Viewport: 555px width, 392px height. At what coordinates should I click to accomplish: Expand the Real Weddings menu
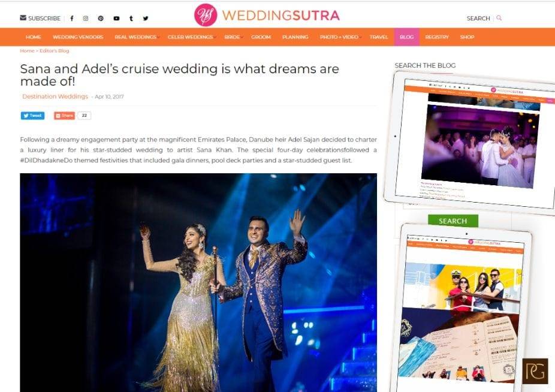click(x=136, y=37)
